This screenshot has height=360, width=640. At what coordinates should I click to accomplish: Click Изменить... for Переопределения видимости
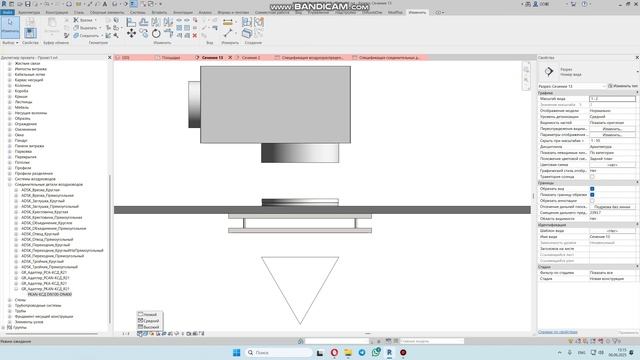[x=612, y=129]
